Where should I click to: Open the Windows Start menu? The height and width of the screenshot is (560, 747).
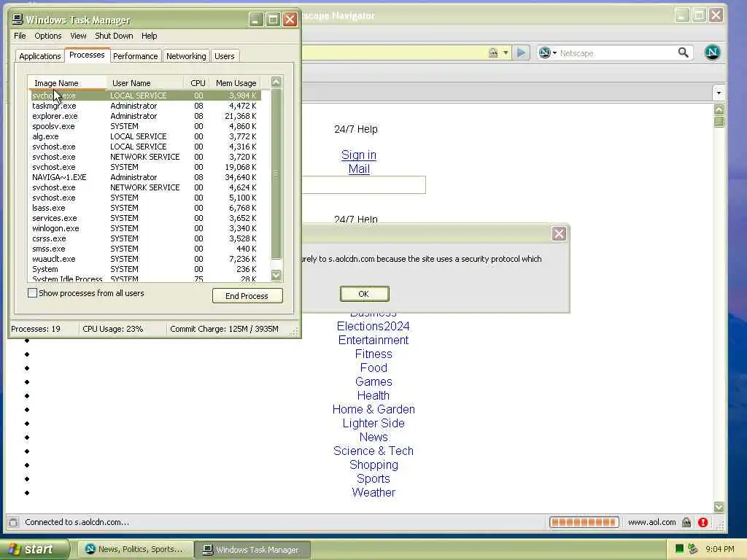(35, 549)
